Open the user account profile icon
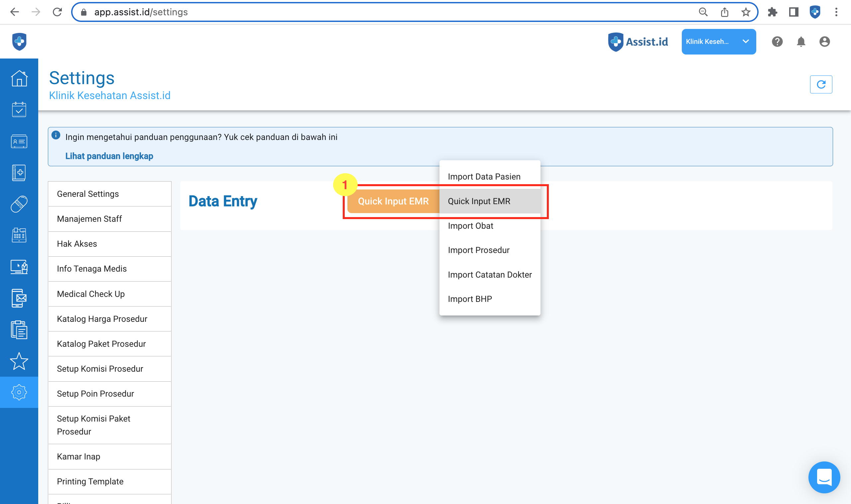 click(x=824, y=42)
